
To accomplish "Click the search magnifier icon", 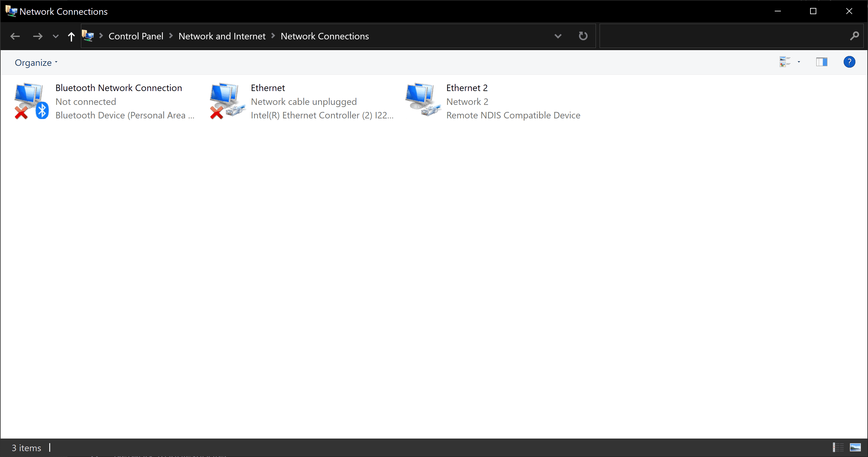I will pyautogui.click(x=854, y=36).
